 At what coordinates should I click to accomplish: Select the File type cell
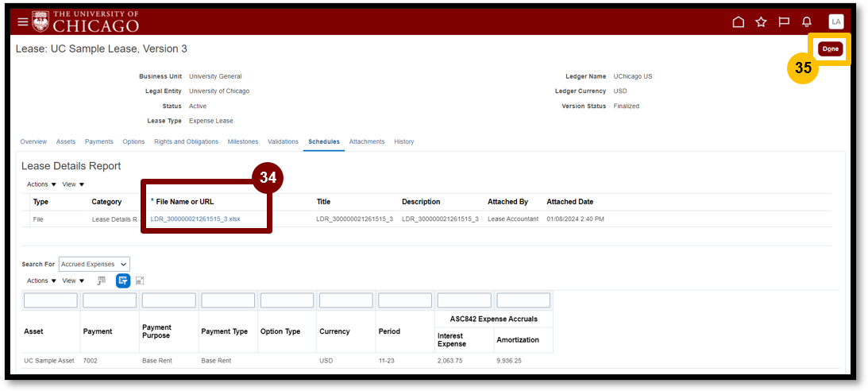[x=38, y=219]
